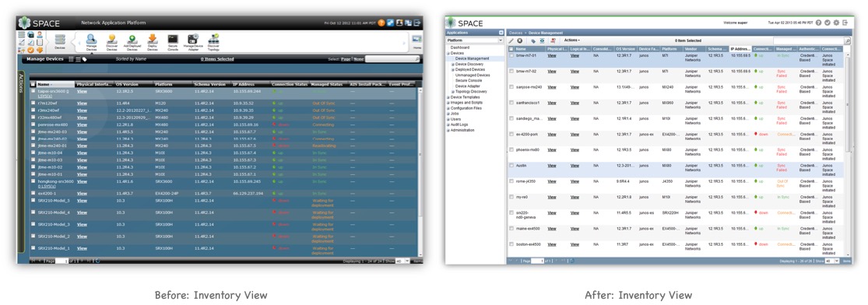Expand Topology Discovery tree node
The image size is (868, 305).
coord(453,91)
